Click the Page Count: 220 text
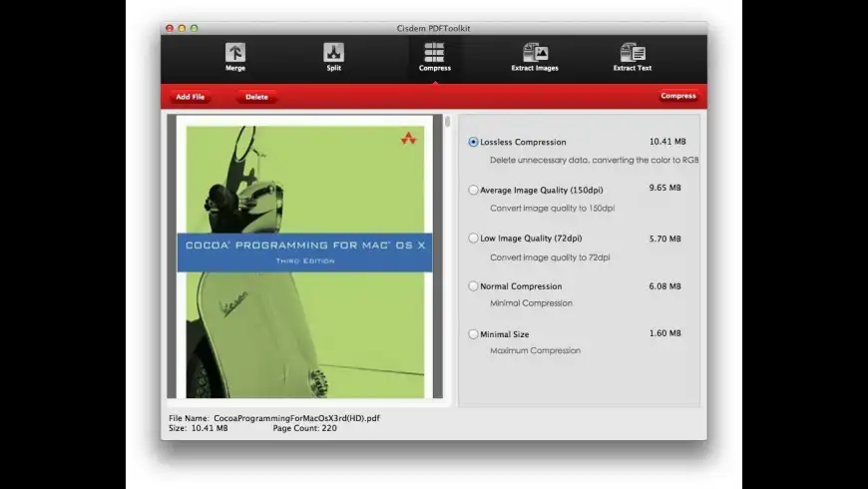This screenshot has height=489, width=868. pos(304,428)
